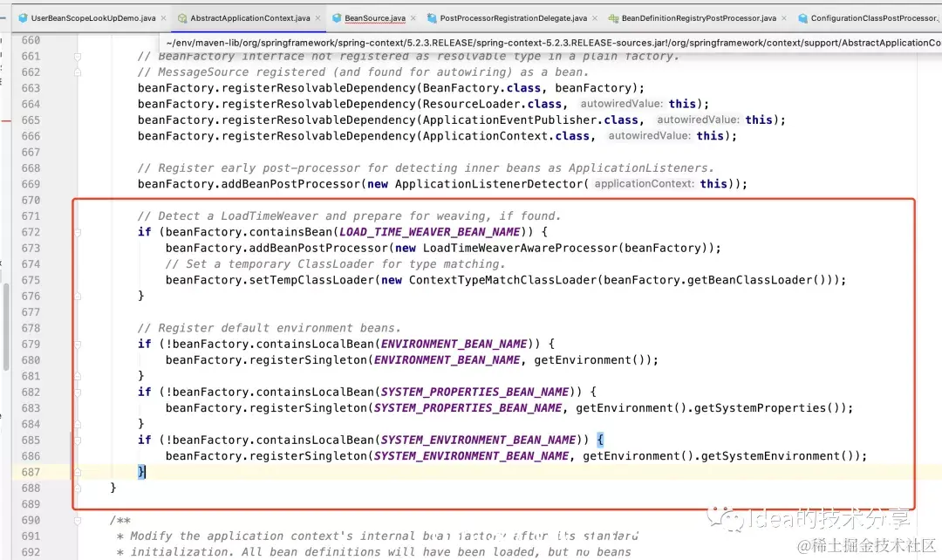The image size is (942, 560).
Task: Click the fold end marker at line 681
Action: 78,376
